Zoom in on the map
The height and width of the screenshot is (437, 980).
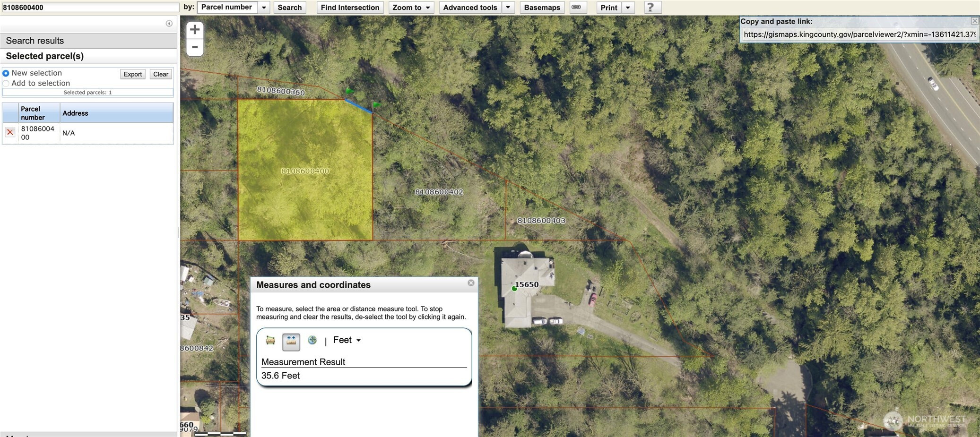195,30
